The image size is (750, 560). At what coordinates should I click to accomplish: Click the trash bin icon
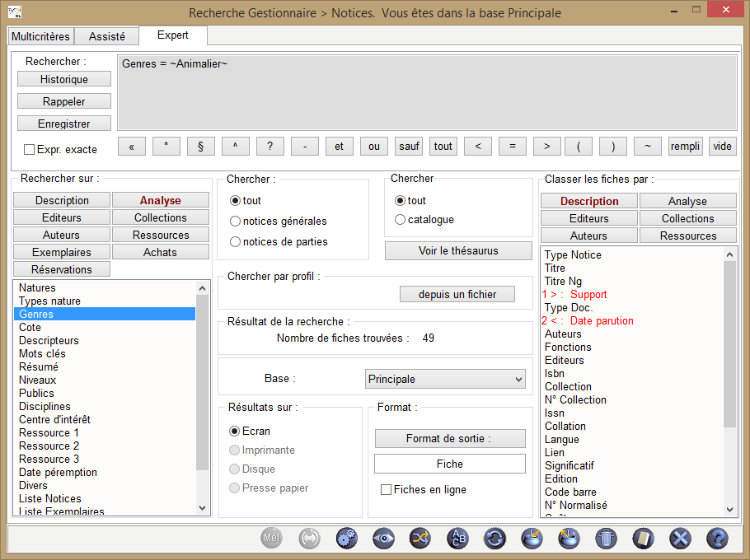(x=606, y=539)
